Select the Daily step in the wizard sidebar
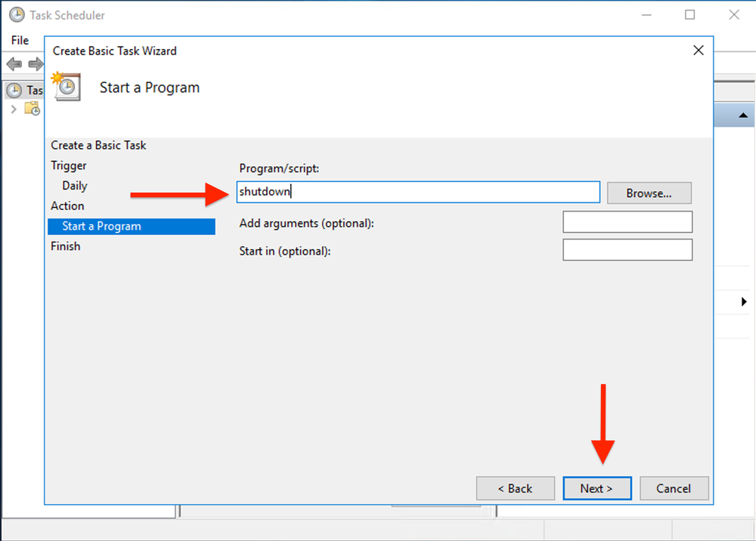The height and width of the screenshot is (541, 756). point(73,185)
